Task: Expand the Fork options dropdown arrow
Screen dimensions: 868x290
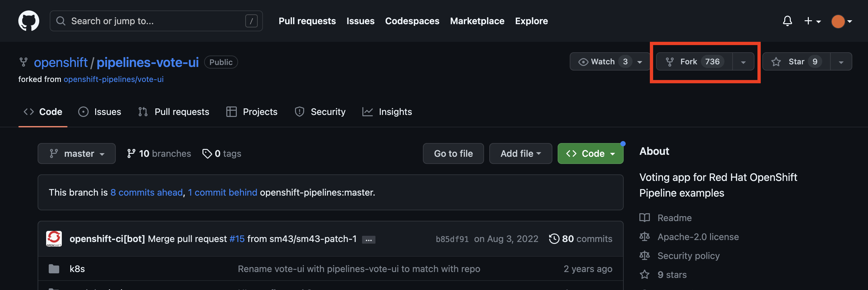Action: (x=743, y=62)
